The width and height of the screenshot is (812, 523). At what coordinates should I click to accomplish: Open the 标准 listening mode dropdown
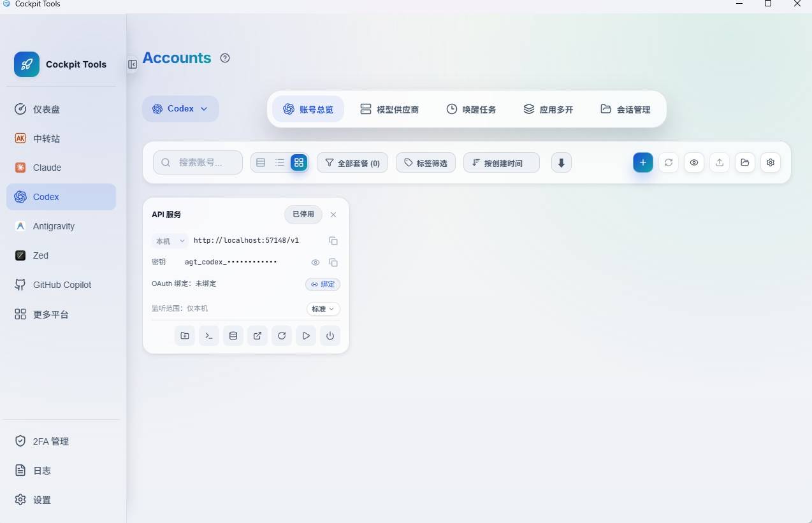coord(323,309)
